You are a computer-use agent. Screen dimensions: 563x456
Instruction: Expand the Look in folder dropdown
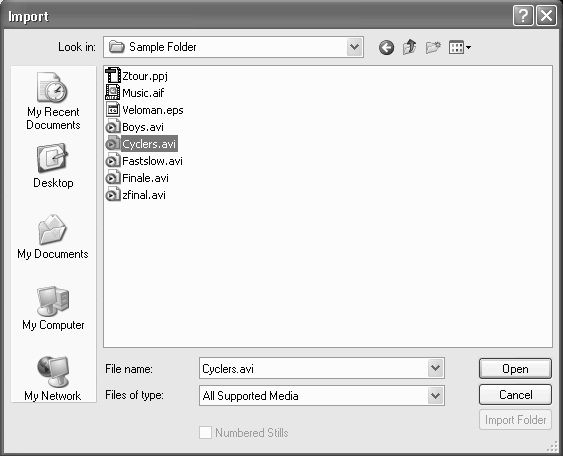(x=354, y=47)
